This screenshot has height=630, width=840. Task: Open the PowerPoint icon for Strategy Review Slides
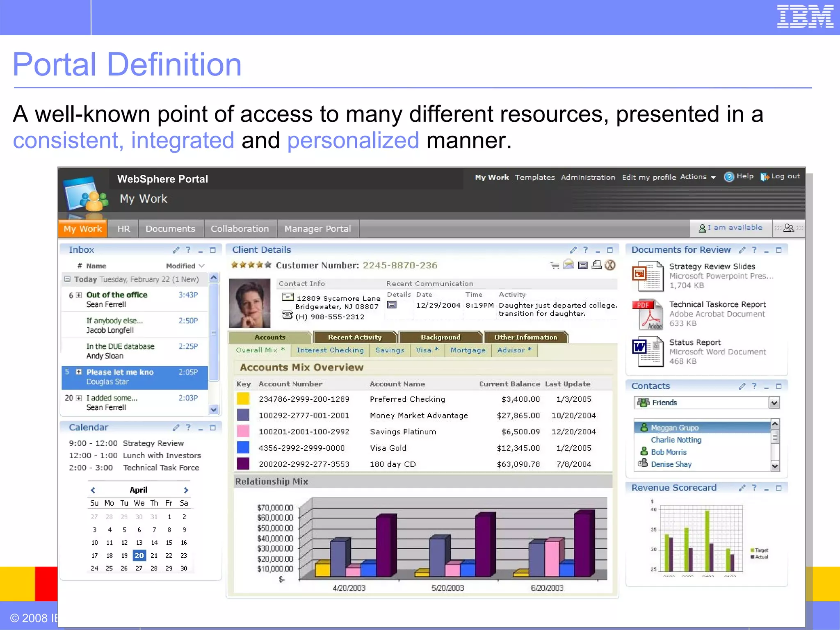click(648, 276)
